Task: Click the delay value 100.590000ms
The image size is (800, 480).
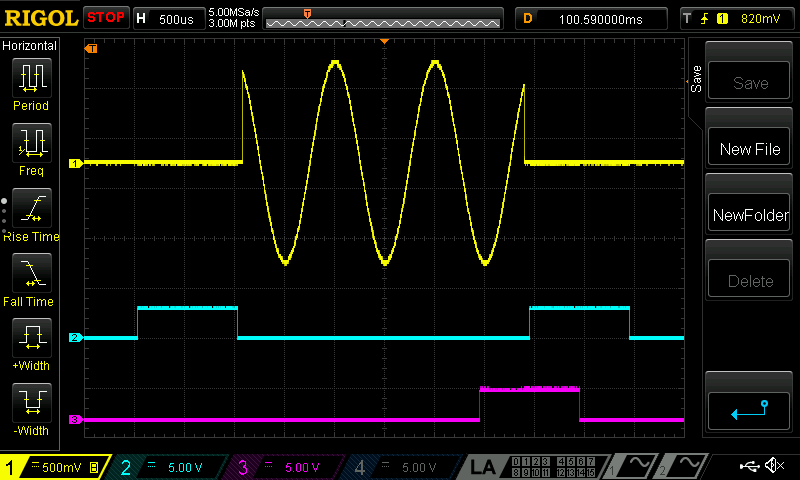Action: point(601,20)
